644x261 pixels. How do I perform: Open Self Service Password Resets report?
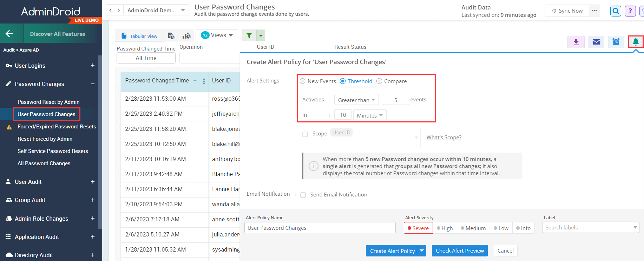click(53, 151)
